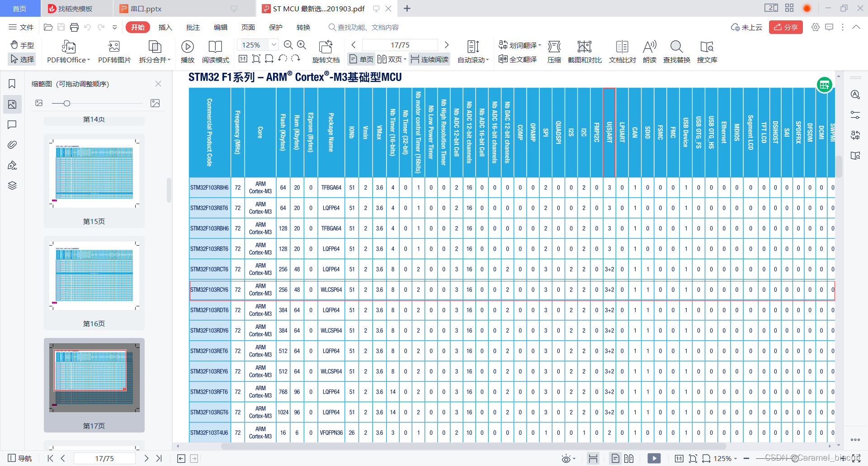Click the horizontal document scrollbar
Viewport: 868px width, 466px height.
coord(473,446)
